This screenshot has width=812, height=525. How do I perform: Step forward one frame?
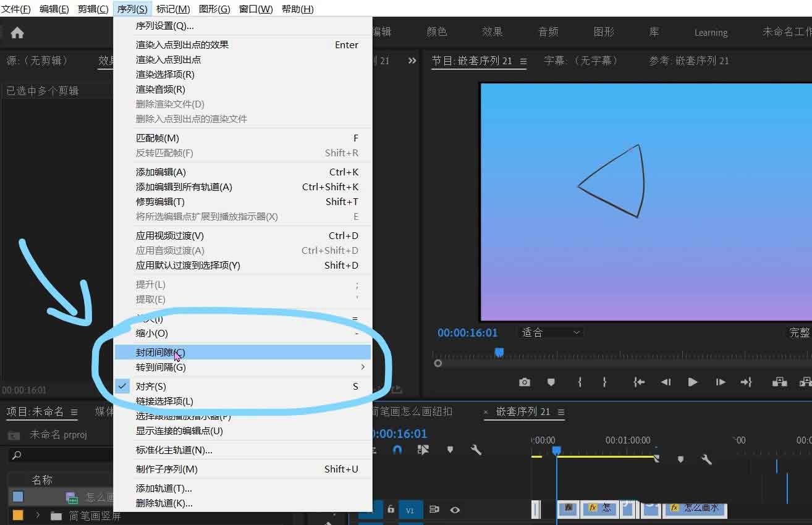point(721,382)
